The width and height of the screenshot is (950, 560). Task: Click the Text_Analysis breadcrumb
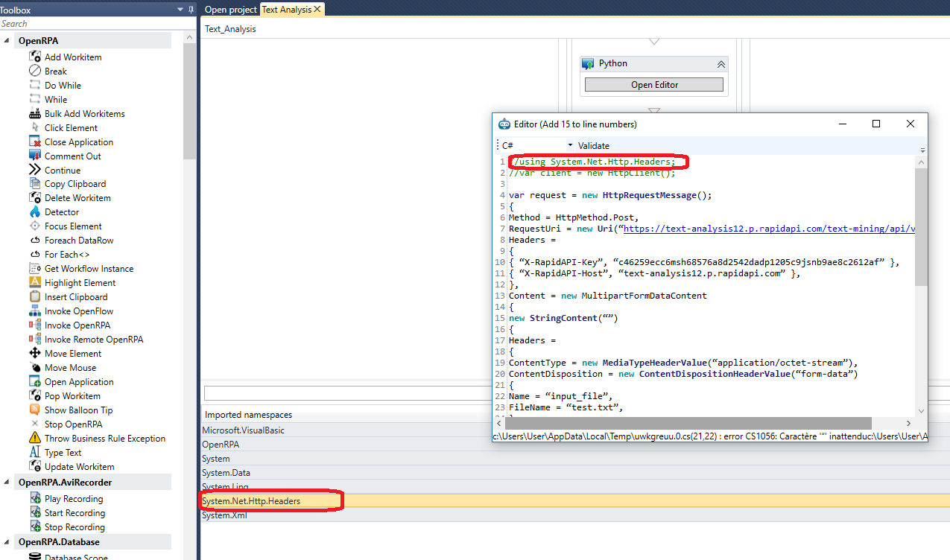click(230, 29)
